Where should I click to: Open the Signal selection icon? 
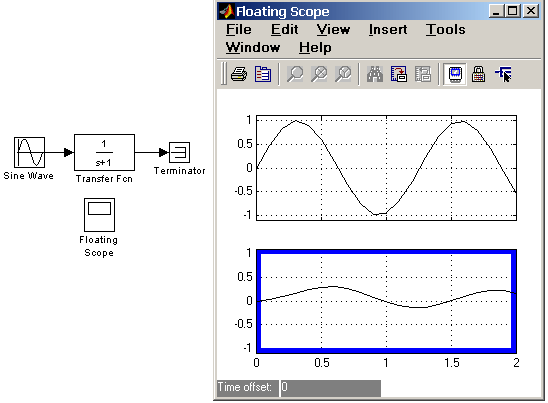tap(503, 74)
